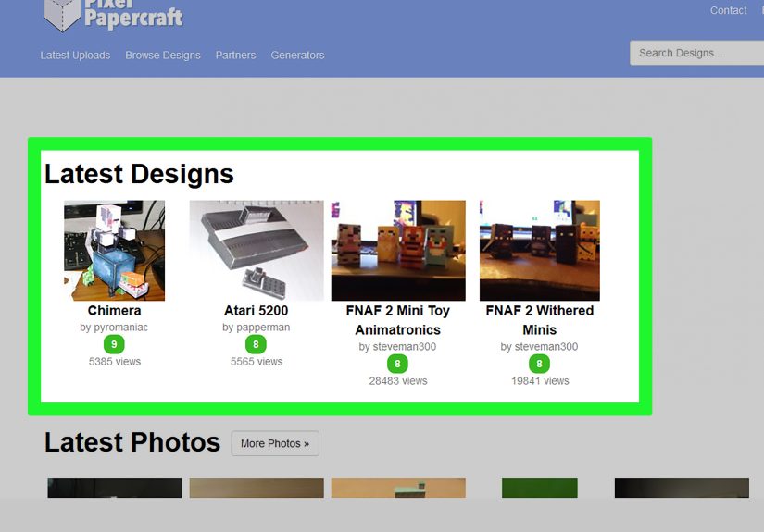Click the 8 badge above 28483 views
The height and width of the screenshot is (532, 764).
pyautogui.click(x=397, y=364)
